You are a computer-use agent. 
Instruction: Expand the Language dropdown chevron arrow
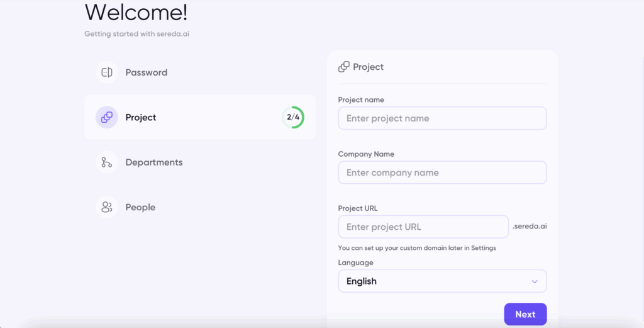tap(535, 281)
